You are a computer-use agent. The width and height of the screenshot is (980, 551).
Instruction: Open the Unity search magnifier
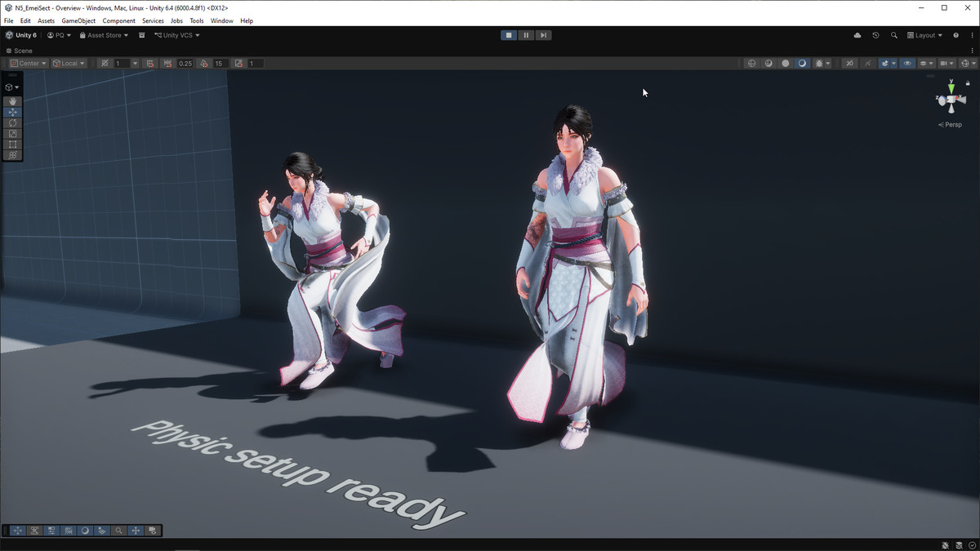(894, 35)
